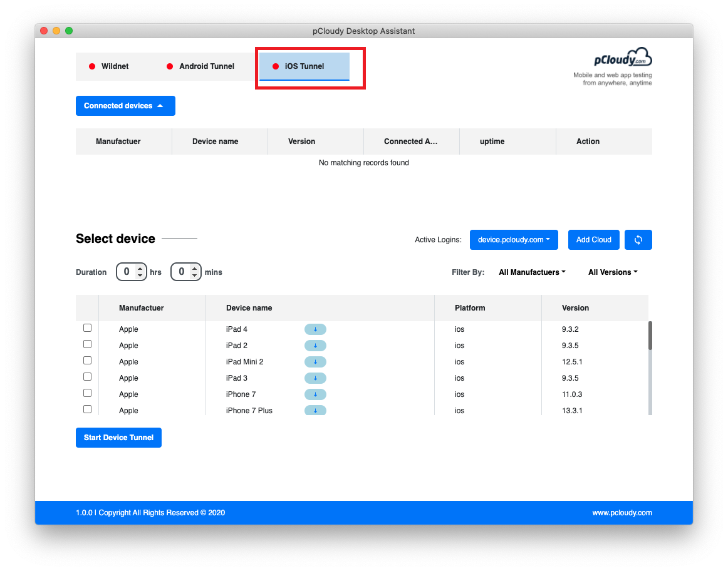Click download arrow icon for iPad 2
The image size is (728, 571).
[x=315, y=346]
